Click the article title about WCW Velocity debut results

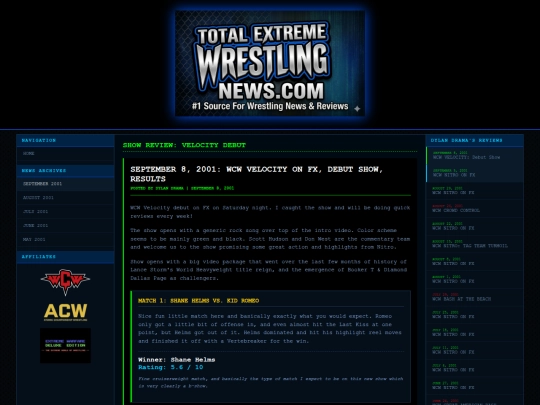click(257, 174)
